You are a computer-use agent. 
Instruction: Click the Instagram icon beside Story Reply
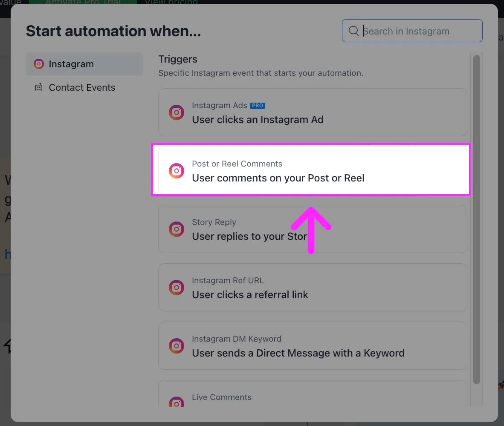click(x=177, y=229)
